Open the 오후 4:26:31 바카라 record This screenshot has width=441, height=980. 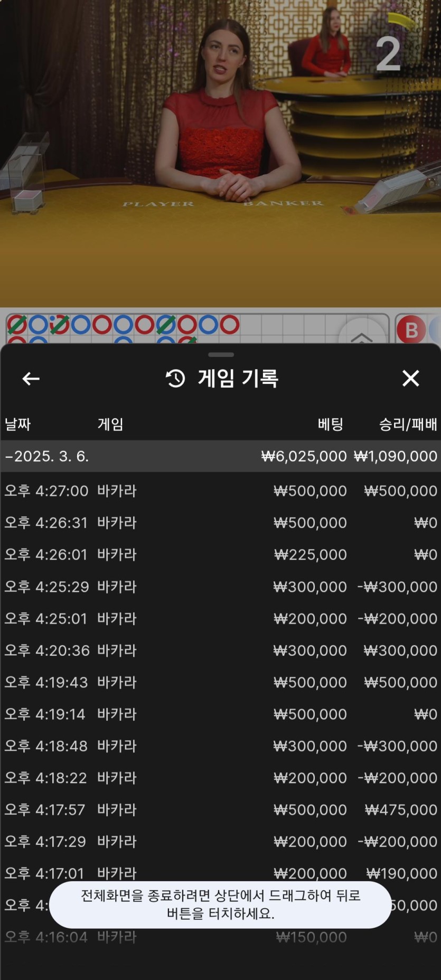220,523
